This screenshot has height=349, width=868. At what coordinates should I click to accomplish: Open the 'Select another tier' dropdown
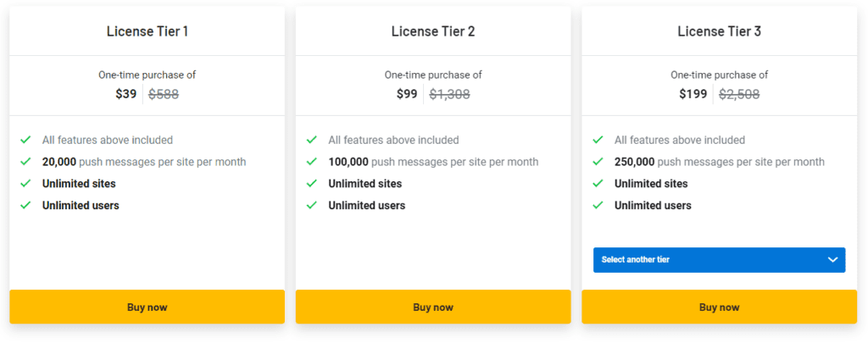click(719, 260)
